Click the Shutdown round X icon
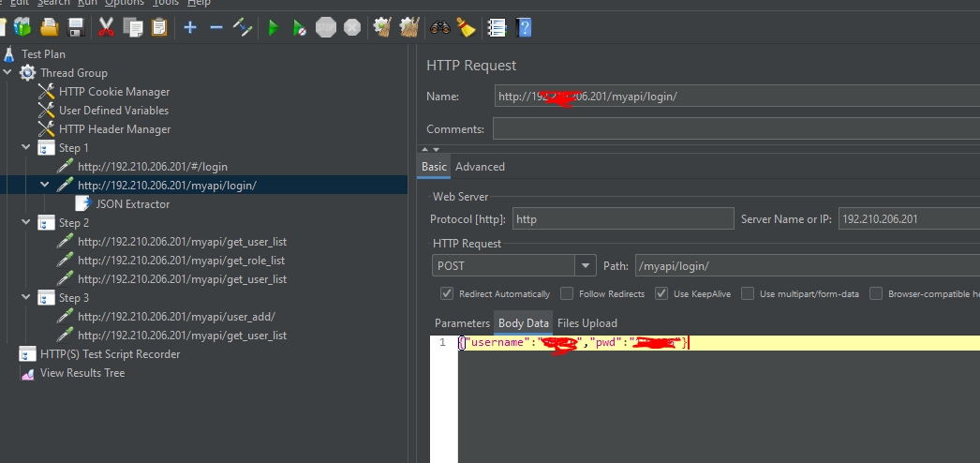This screenshot has height=463, width=980. point(352,27)
